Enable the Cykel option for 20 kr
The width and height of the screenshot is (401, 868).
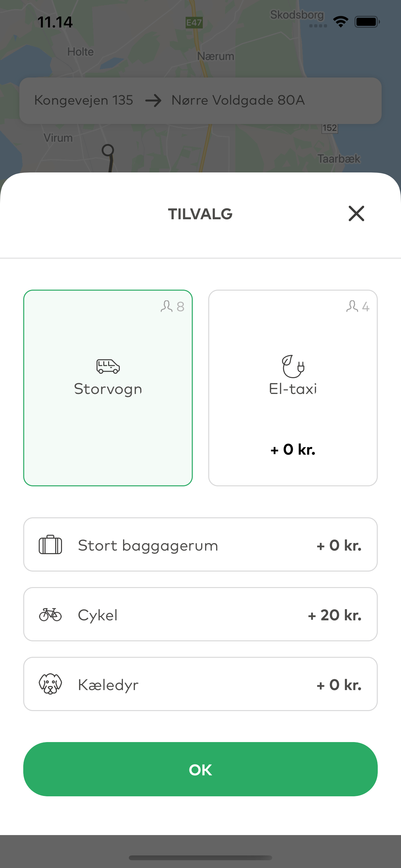click(200, 614)
